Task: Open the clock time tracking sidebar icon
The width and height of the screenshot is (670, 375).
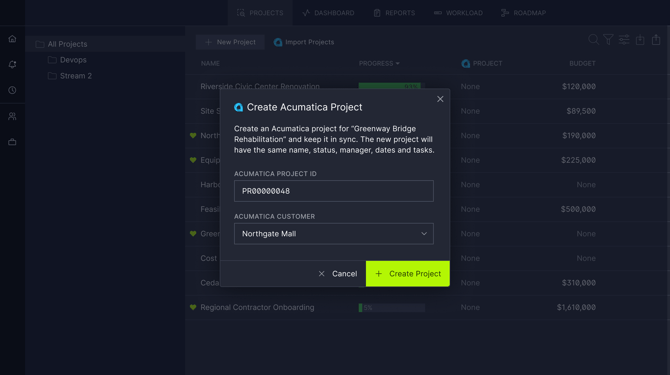Action: click(12, 90)
